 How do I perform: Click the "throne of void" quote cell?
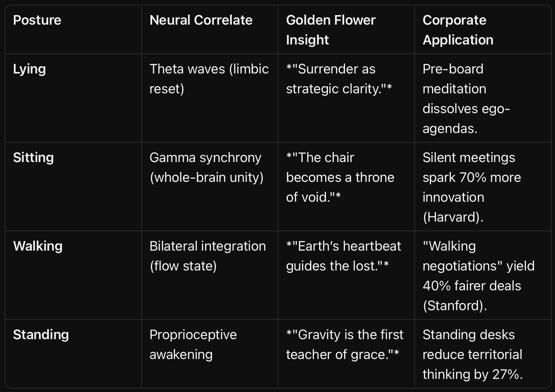tap(340, 177)
